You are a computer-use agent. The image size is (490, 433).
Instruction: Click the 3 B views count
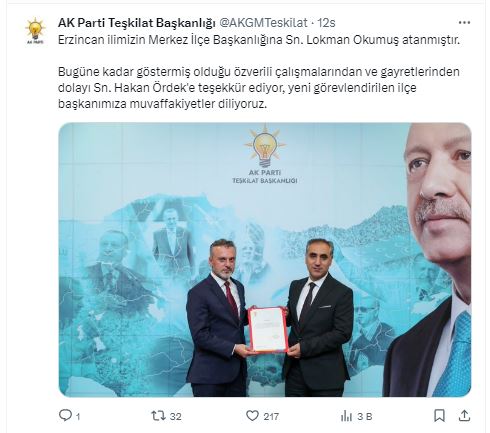pos(365,417)
